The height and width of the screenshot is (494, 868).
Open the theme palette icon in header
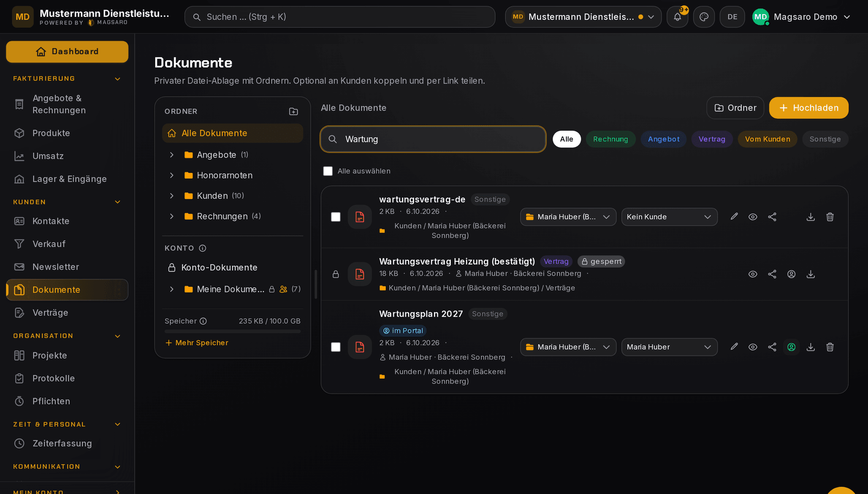click(x=704, y=17)
